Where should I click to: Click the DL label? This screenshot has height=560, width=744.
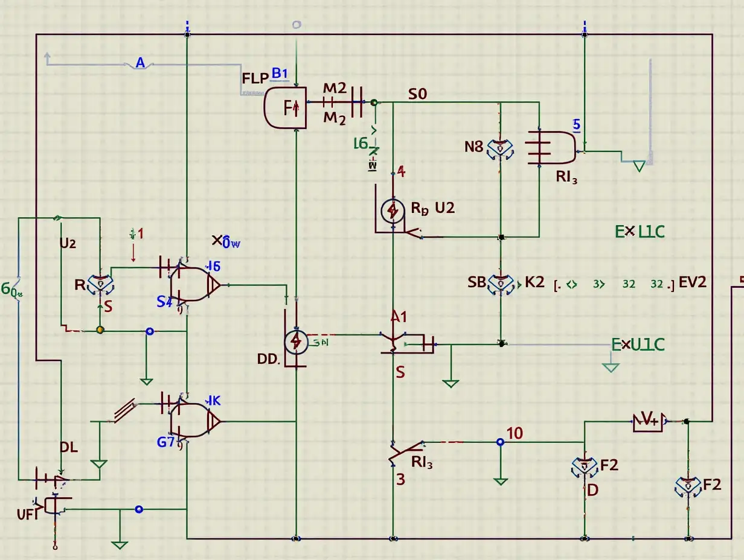click(x=69, y=448)
